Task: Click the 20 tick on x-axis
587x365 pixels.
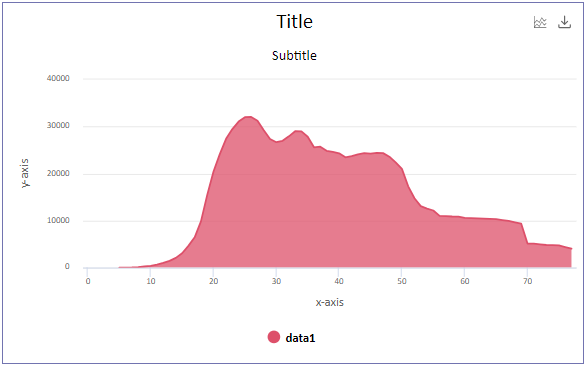Action: 213,281
